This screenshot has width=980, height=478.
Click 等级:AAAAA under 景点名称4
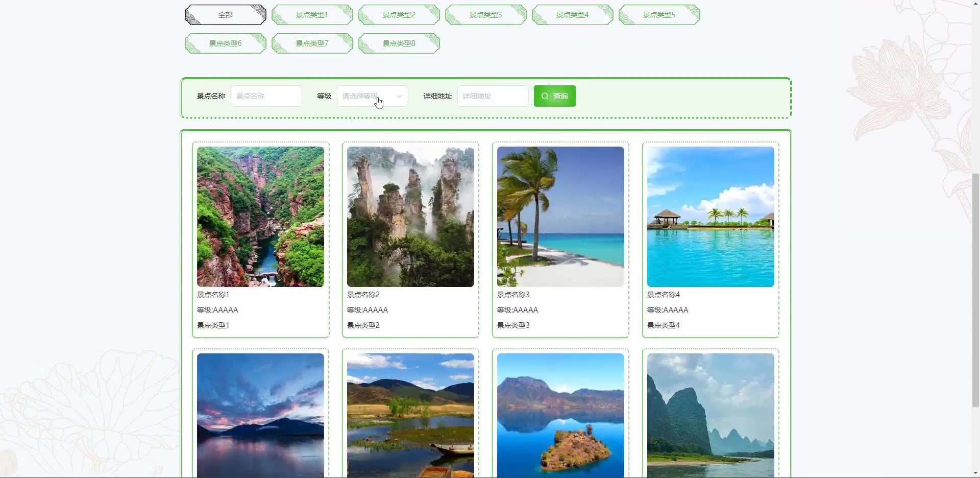click(668, 310)
